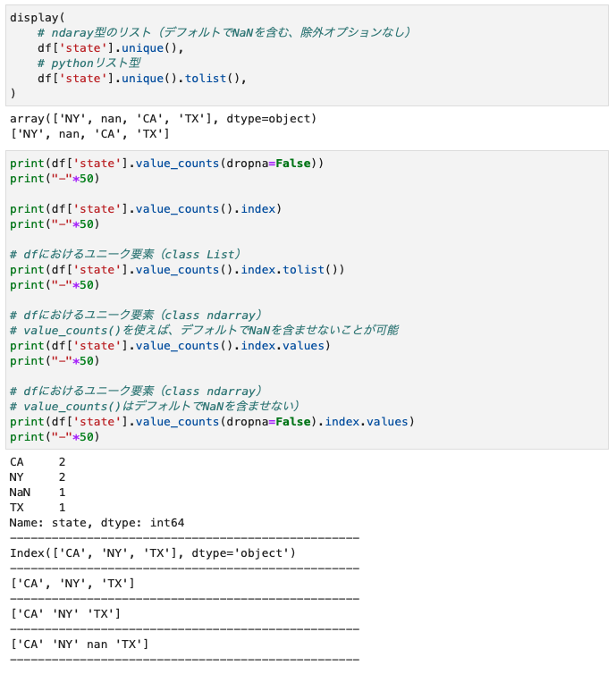Click the value_counts().index.tolist() print line
The width and height of the screenshot is (616, 674).
(x=177, y=269)
